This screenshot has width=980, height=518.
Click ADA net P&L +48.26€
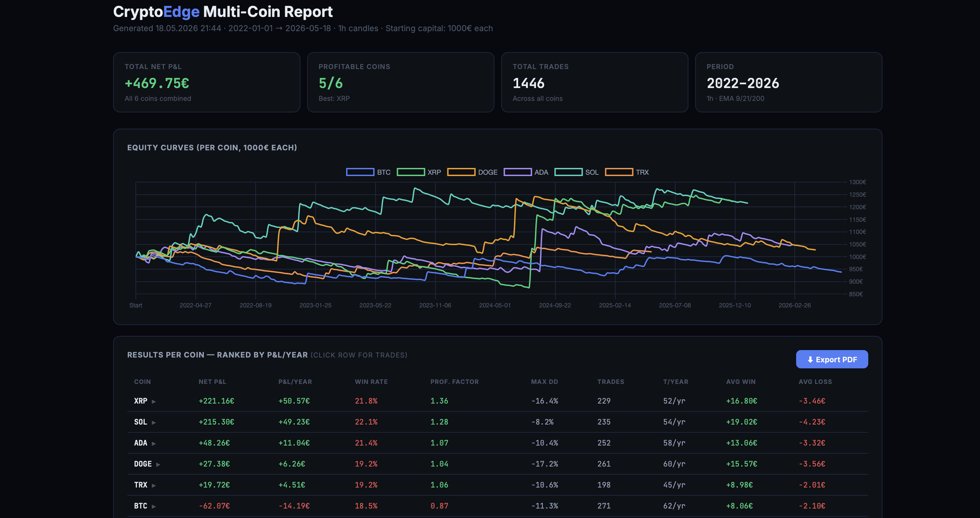pos(214,443)
